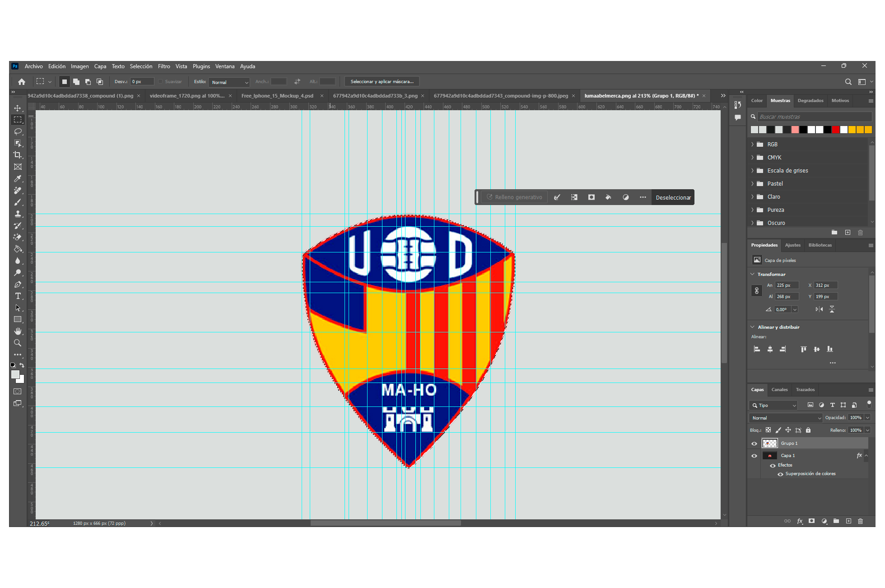Hide the Capa 1 layer
The width and height of the screenshot is (885, 588).
[754, 456]
